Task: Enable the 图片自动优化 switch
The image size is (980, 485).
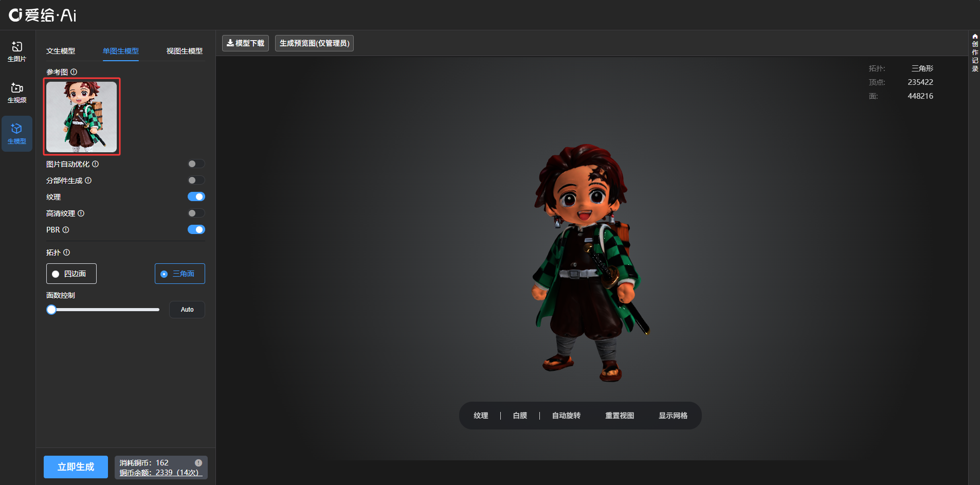Action: [x=196, y=164]
